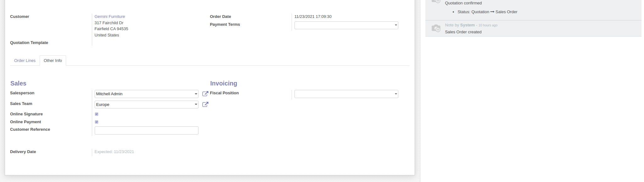
Task: Click the avatar icon beside the System note
Action: coord(436,28)
